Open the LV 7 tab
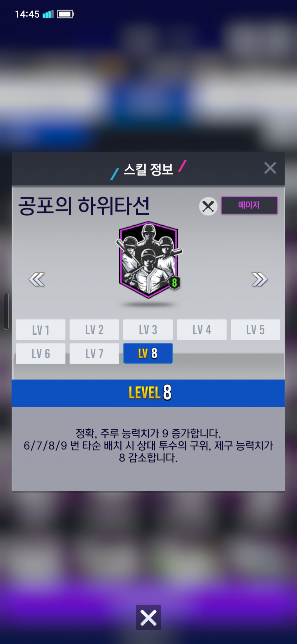Image resolution: width=297 pixels, height=644 pixels. [94, 354]
